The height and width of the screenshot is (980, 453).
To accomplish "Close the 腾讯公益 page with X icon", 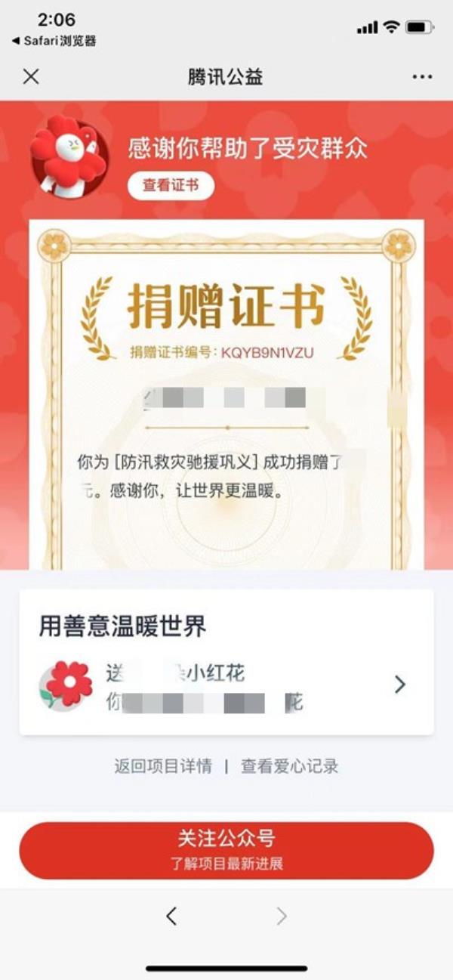I will tap(31, 76).
